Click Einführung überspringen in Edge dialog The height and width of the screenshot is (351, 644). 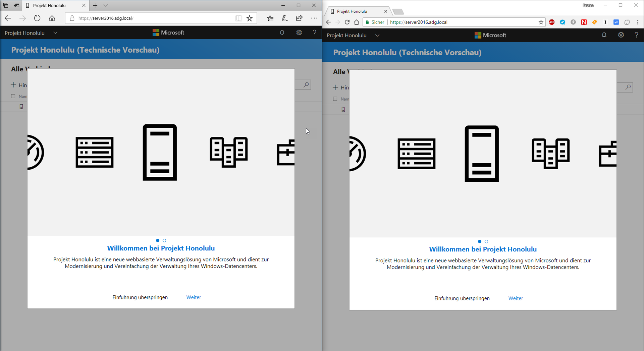[x=140, y=297]
